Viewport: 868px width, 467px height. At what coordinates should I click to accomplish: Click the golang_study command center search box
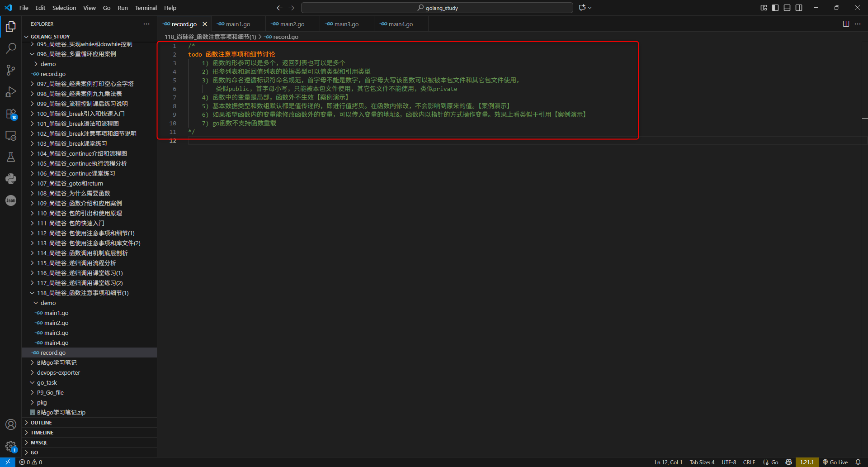coord(437,8)
